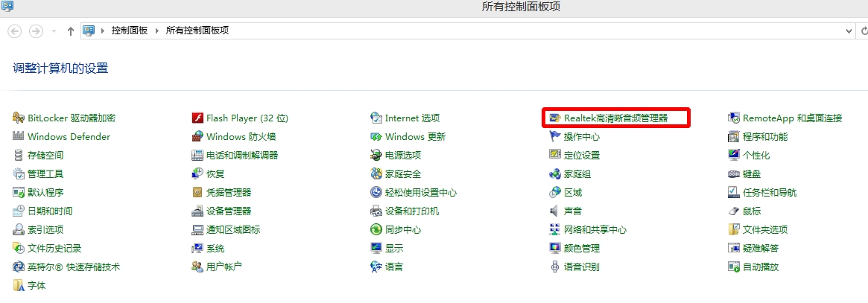Click the 存储空间 icon
The width and height of the screenshot is (868, 303).
click(x=19, y=156)
